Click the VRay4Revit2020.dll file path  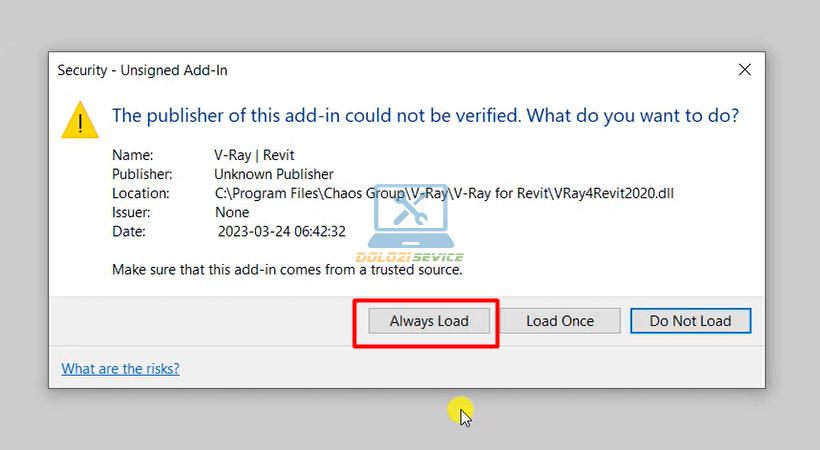pos(444,193)
